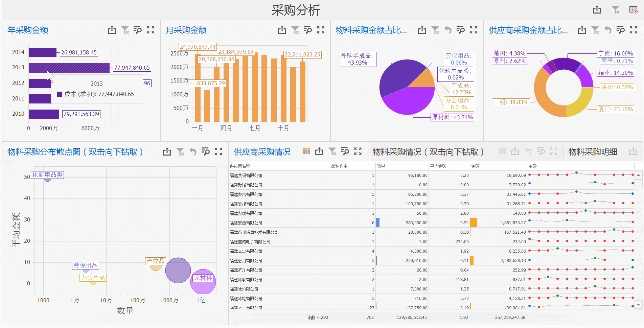
Task: Click the 年采购金额 chart title link
Action: point(27,30)
